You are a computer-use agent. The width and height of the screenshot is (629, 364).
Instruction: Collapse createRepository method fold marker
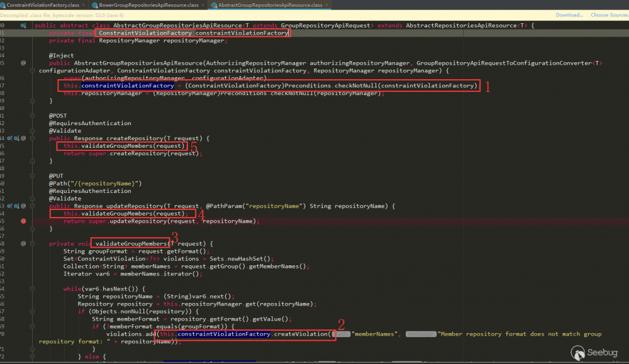click(32, 138)
